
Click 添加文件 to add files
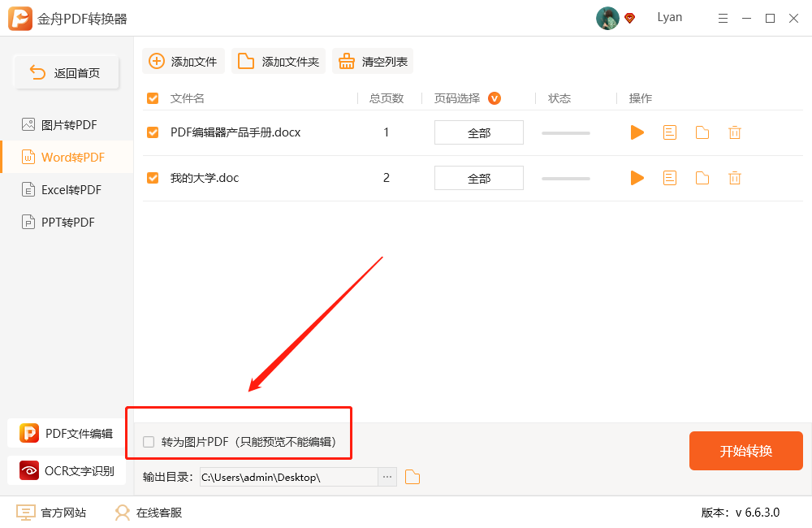coord(184,61)
